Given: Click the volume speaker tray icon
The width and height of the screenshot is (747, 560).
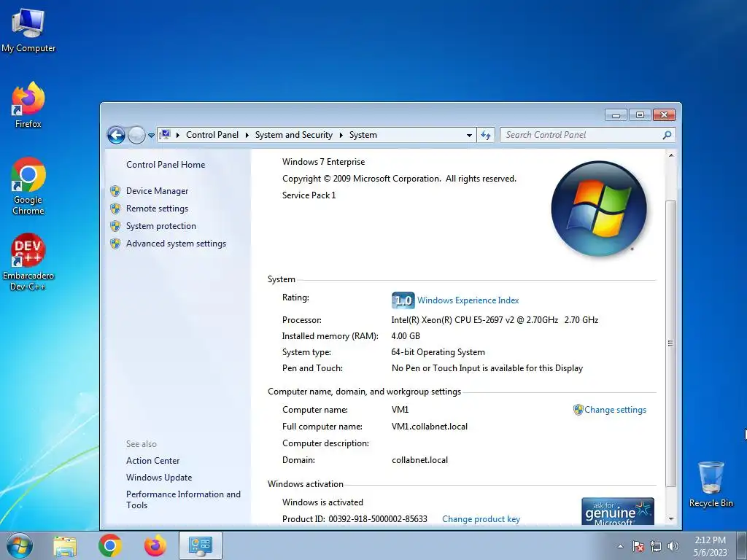Looking at the screenshot, I should click(x=673, y=546).
